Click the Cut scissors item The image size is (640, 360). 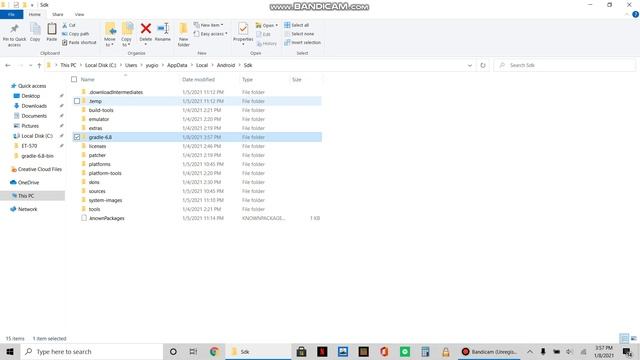69,25
